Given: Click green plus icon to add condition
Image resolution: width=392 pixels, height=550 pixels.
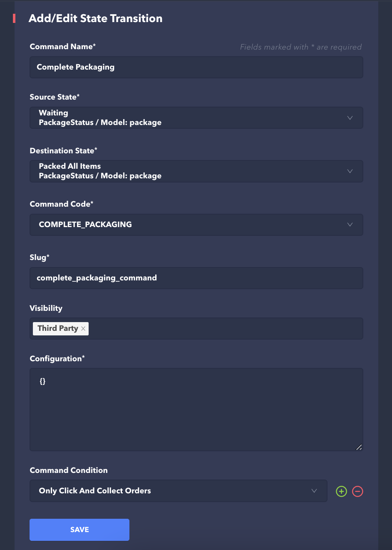Looking at the screenshot, I should pyautogui.click(x=341, y=491).
